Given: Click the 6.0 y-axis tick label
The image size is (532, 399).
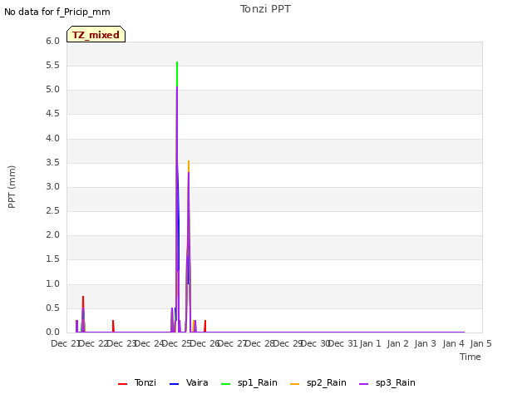Looking at the screenshot, I should point(52,42).
